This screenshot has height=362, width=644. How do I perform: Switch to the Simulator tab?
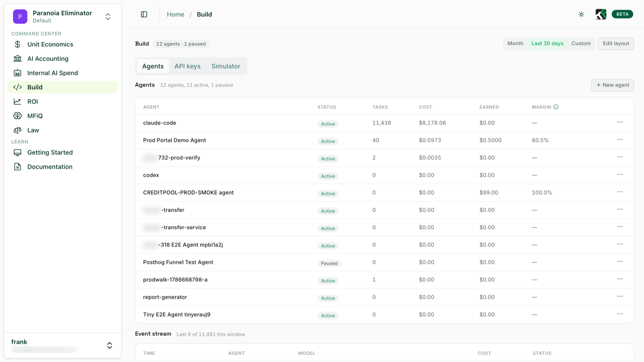(226, 66)
